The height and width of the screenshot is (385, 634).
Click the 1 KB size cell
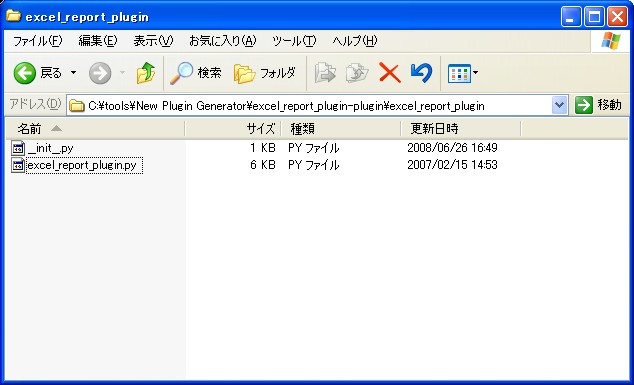(262, 148)
